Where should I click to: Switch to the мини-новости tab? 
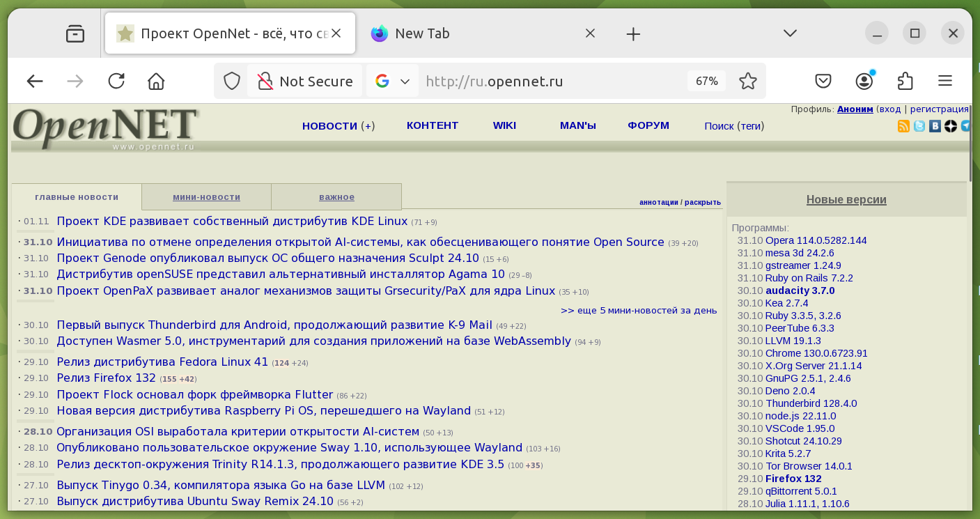206,197
